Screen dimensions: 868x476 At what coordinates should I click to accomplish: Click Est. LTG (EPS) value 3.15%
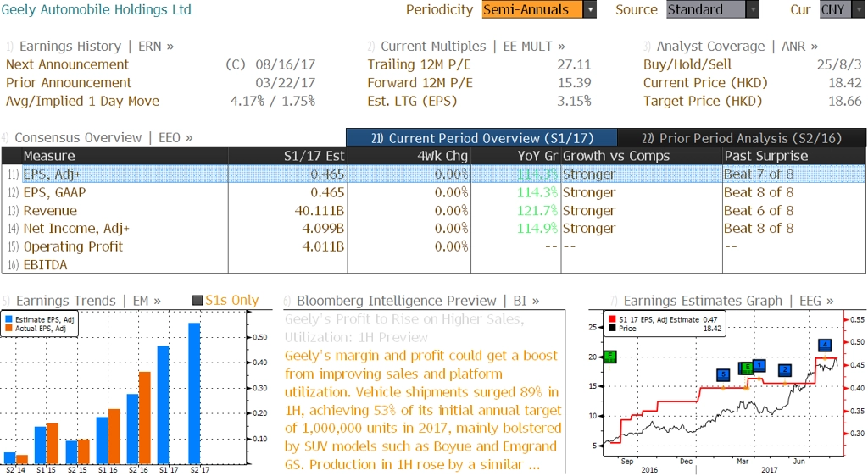tap(574, 101)
